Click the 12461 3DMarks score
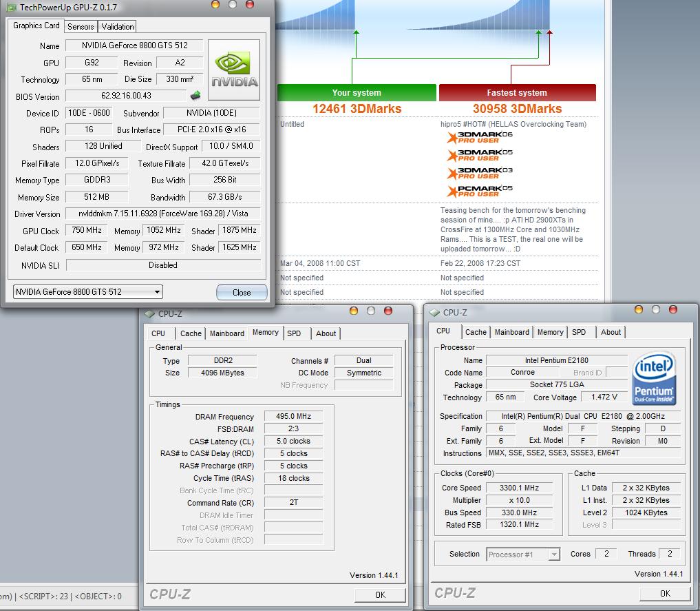 tap(357, 109)
